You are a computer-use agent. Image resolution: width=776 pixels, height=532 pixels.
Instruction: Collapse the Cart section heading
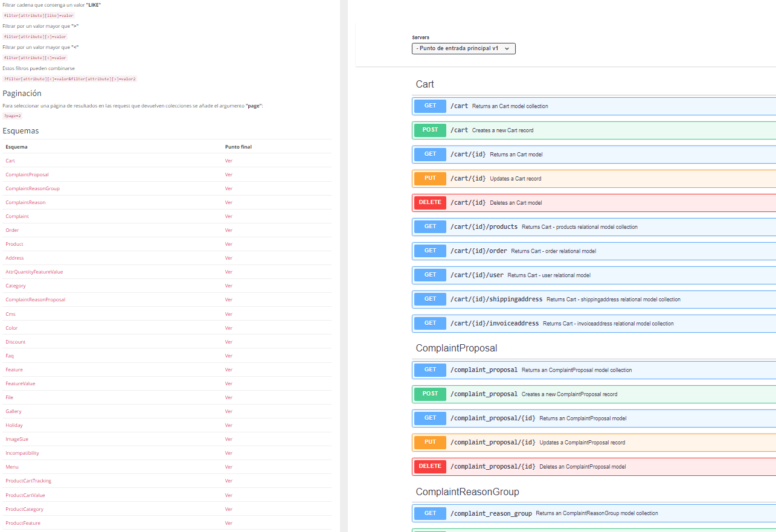click(425, 85)
